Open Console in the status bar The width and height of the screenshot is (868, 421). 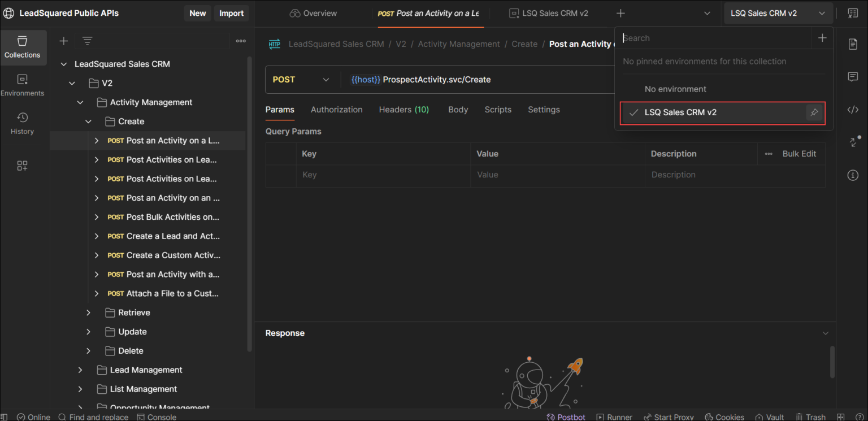click(x=157, y=417)
